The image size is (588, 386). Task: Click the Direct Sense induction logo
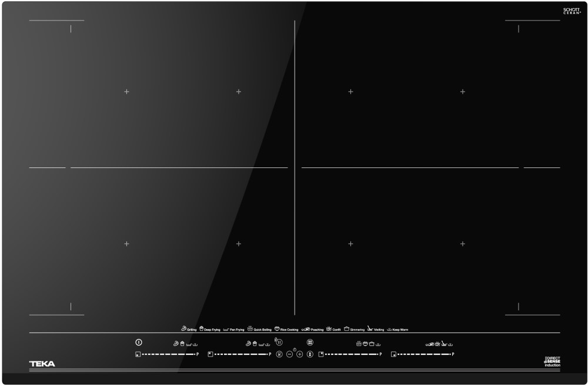pos(552,361)
